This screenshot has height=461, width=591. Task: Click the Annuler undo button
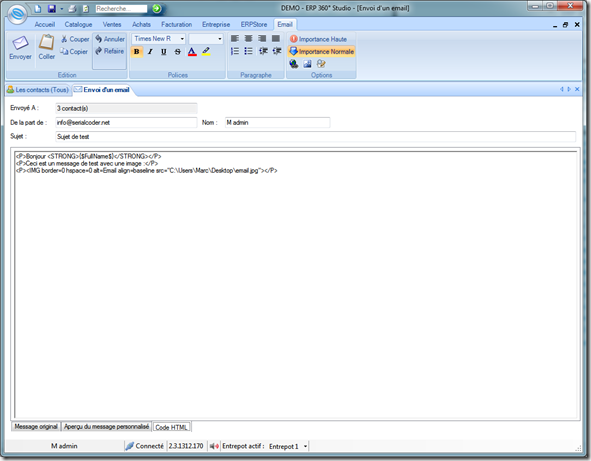pyautogui.click(x=110, y=39)
